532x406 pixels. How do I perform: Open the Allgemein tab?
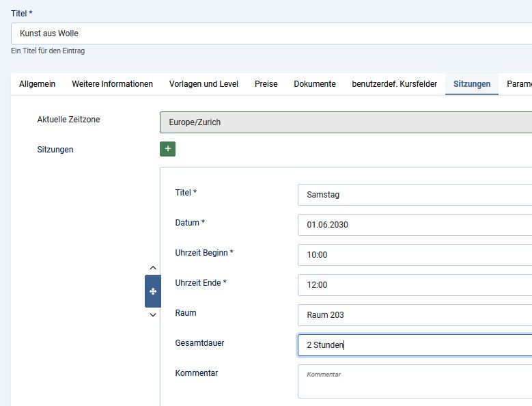[37, 84]
